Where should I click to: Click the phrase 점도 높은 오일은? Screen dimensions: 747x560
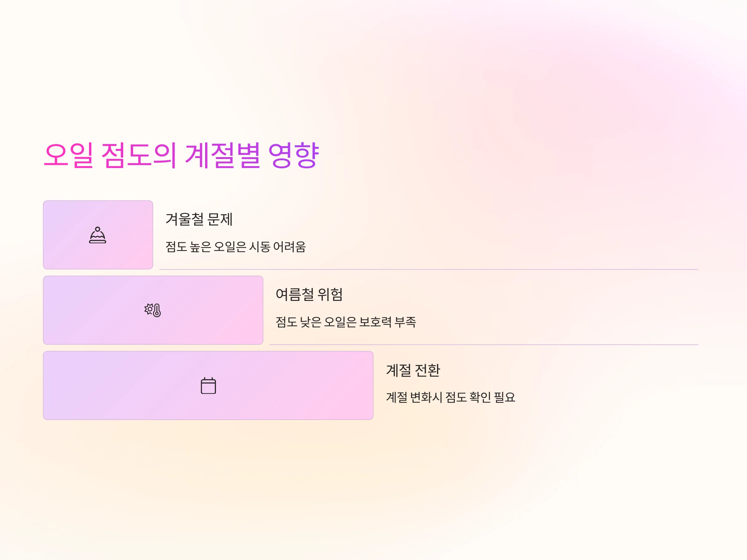206,247
